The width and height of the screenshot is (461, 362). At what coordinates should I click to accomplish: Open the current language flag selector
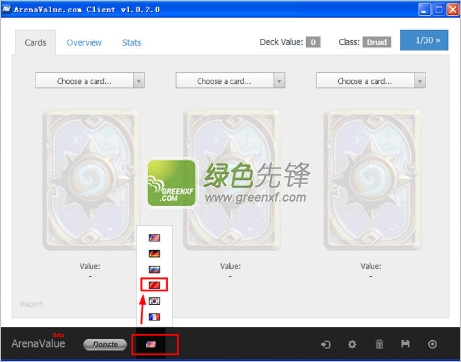(x=151, y=344)
